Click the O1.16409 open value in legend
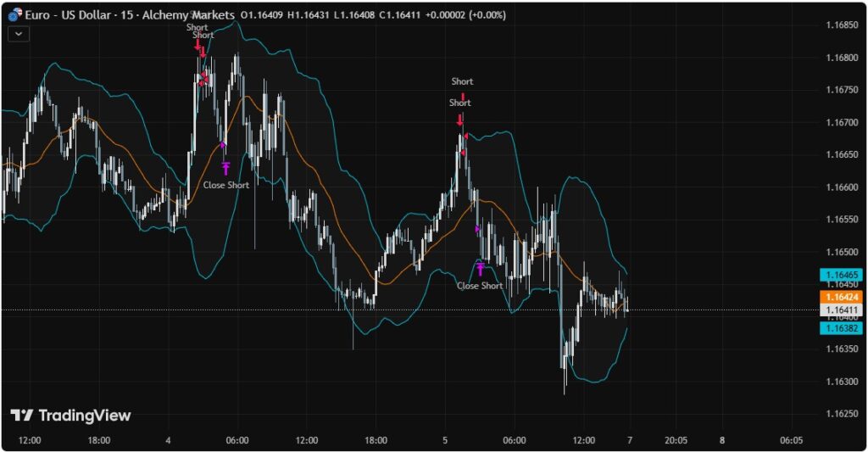This screenshot has height=452, width=868. click(x=262, y=15)
